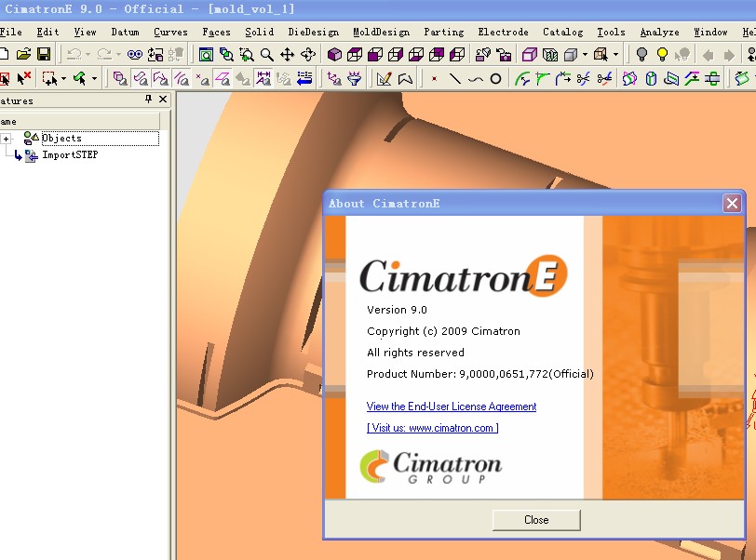756x560 pixels.
Task: Click the Zoom All fit-window icon
Action: click(x=206, y=55)
